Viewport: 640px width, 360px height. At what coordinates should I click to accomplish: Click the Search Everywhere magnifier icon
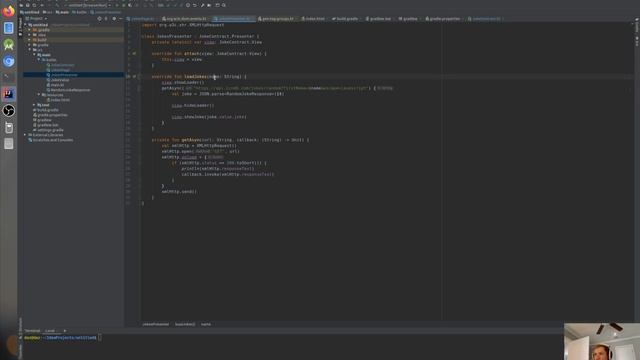click(x=224, y=5)
